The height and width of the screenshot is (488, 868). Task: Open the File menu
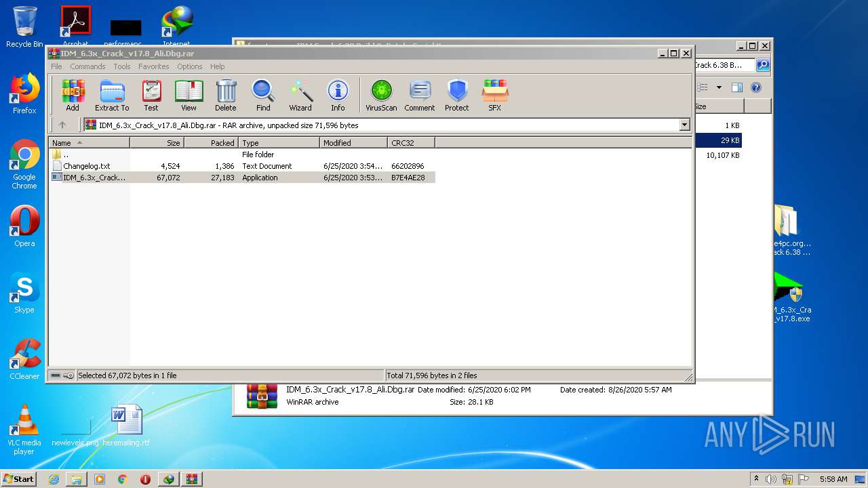[56, 66]
